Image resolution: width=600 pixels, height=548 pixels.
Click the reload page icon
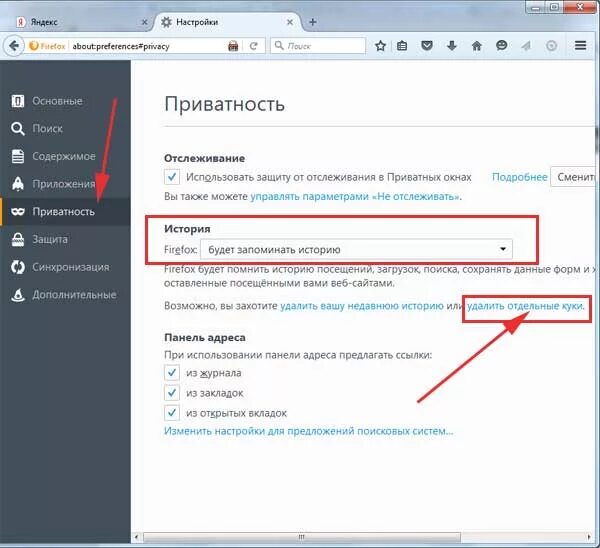tap(253, 46)
